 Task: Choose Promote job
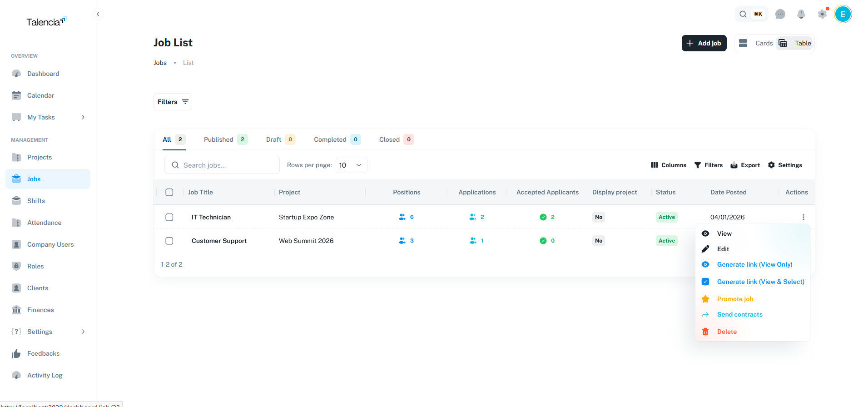click(x=753, y=299)
